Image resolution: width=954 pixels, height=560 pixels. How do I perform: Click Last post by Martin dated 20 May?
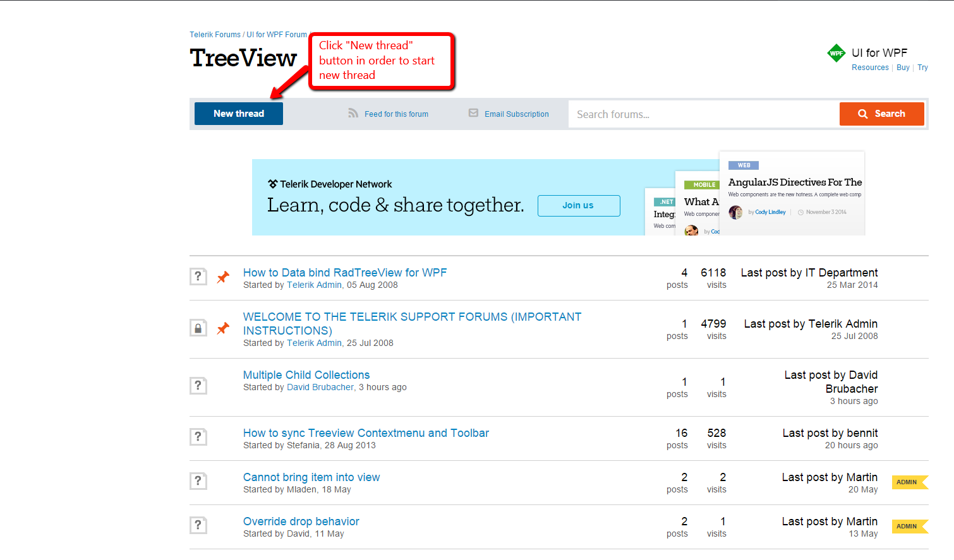(830, 477)
